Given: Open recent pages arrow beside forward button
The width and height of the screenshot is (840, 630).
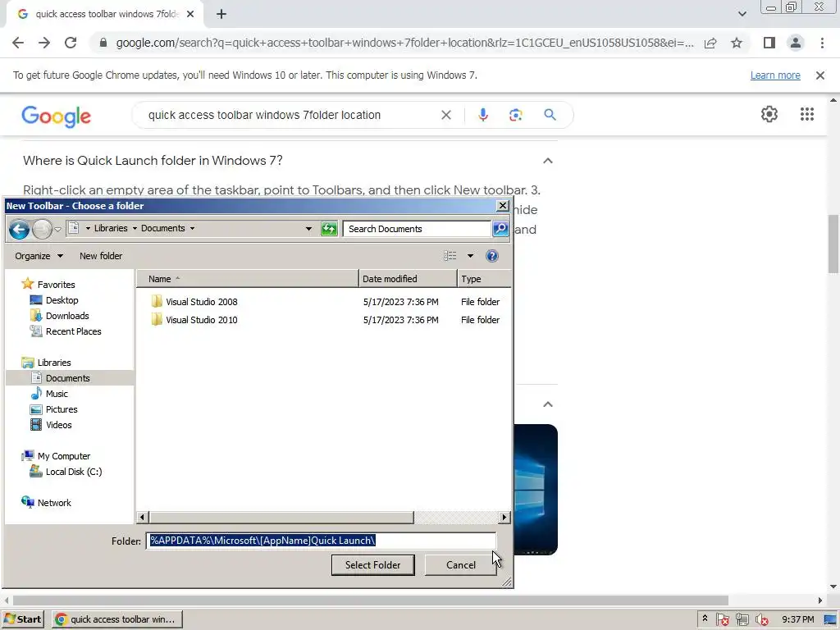Looking at the screenshot, I should coord(58,230).
